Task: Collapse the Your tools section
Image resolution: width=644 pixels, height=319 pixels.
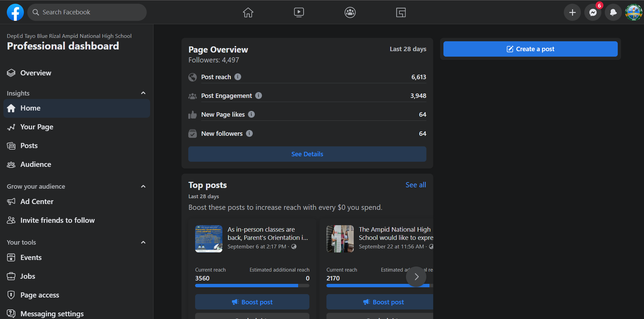Action: pyautogui.click(x=143, y=242)
